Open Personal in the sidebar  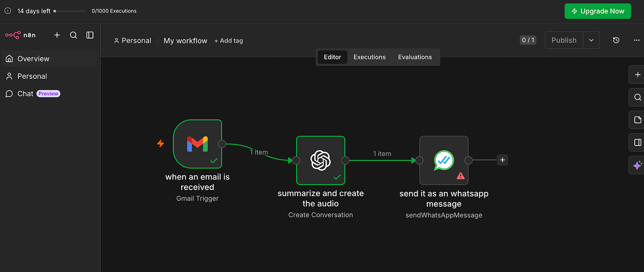(x=49, y=76)
